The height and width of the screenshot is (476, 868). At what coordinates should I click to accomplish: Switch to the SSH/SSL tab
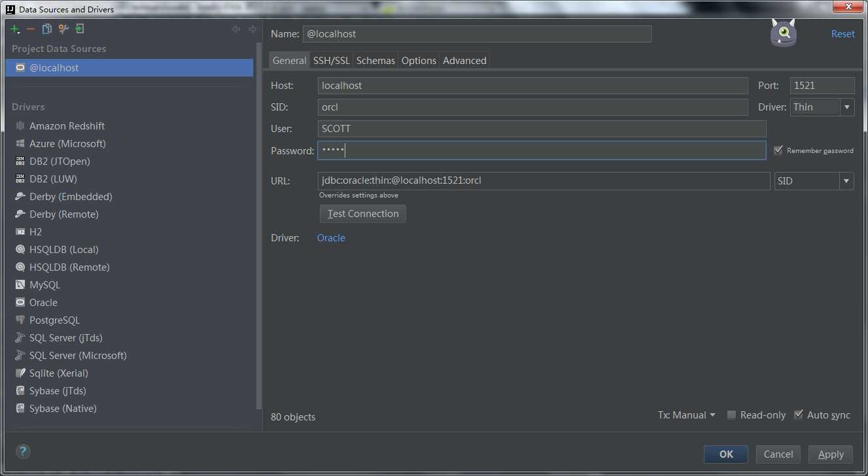[332, 60]
